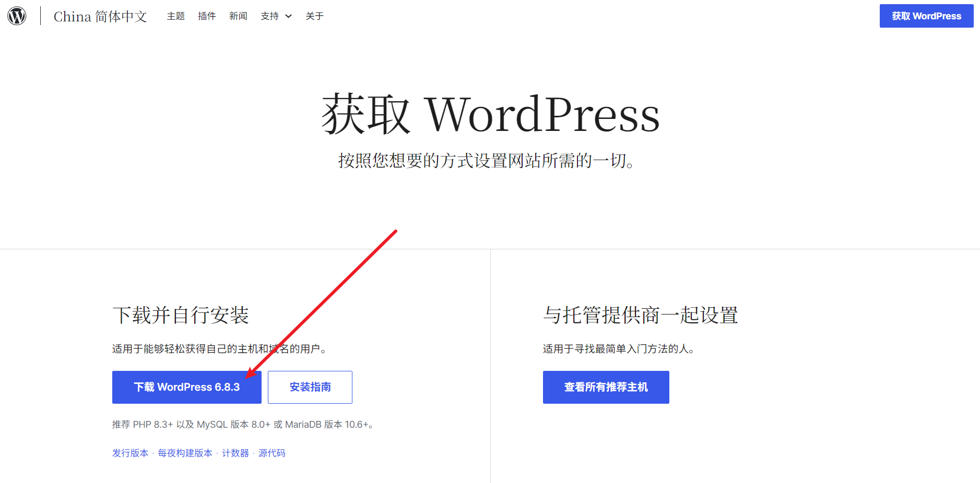Viewport: 980px width, 483px height.
Task: Click the 获取 WordPress header button
Action: (926, 16)
